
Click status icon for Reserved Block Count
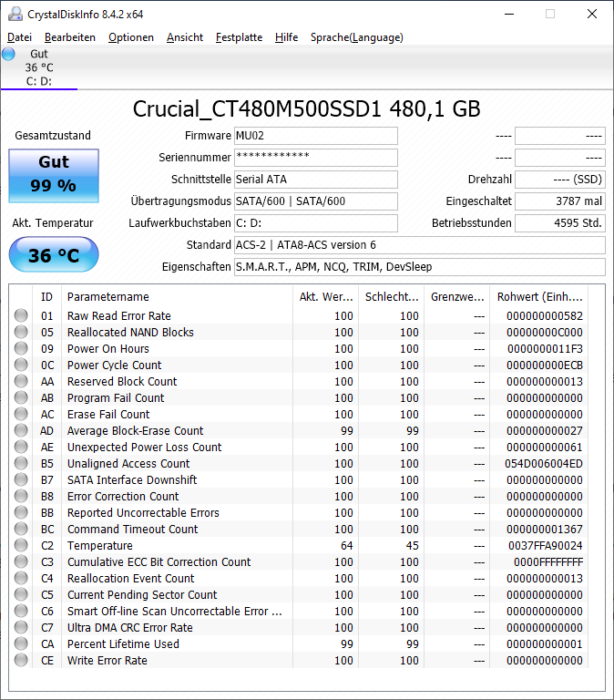coord(21,381)
